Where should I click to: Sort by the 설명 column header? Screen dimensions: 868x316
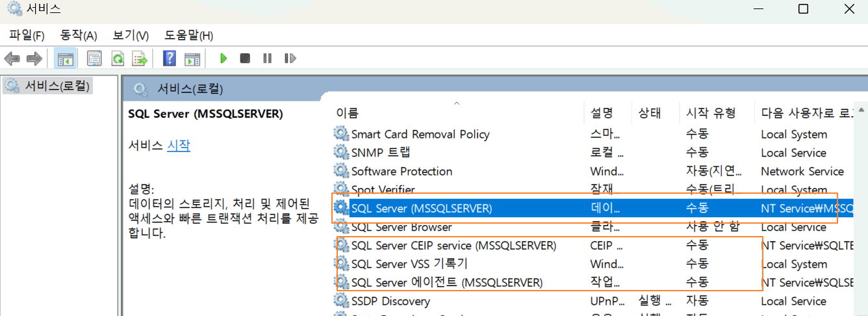pos(602,112)
